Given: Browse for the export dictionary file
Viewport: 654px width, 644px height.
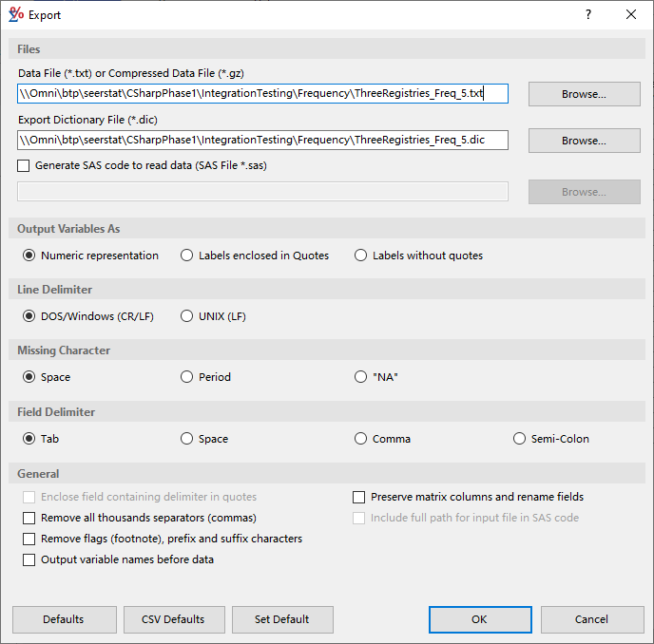Looking at the screenshot, I should point(584,141).
